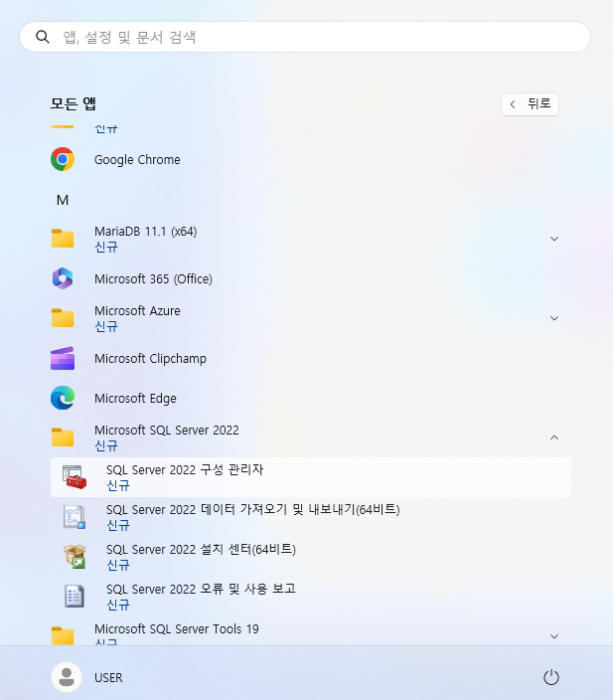The height and width of the screenshot is (700, 613).
Task: Open SQL Server 2022 구성 관리자 toolbox icon
Action: 75,477
